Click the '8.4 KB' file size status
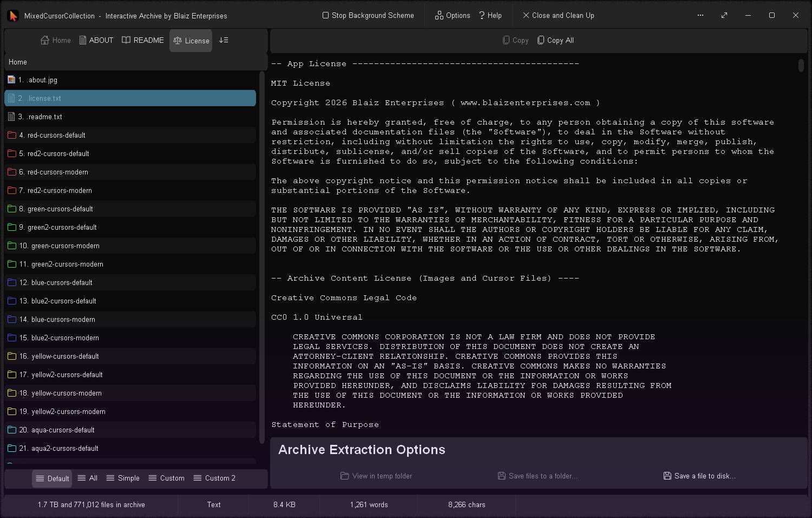The height and width of the screenshot is (518, 812). click(284, 504)
